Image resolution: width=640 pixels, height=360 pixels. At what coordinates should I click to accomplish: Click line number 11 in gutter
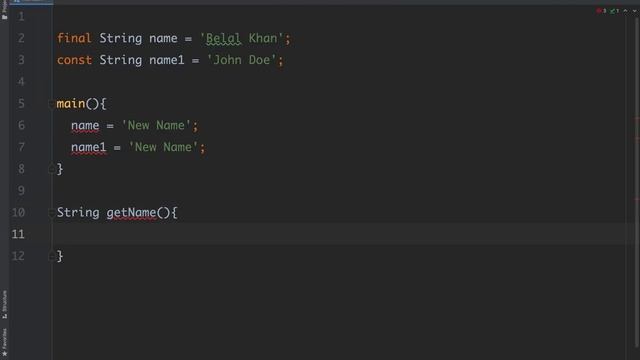[x=18, y=234]
